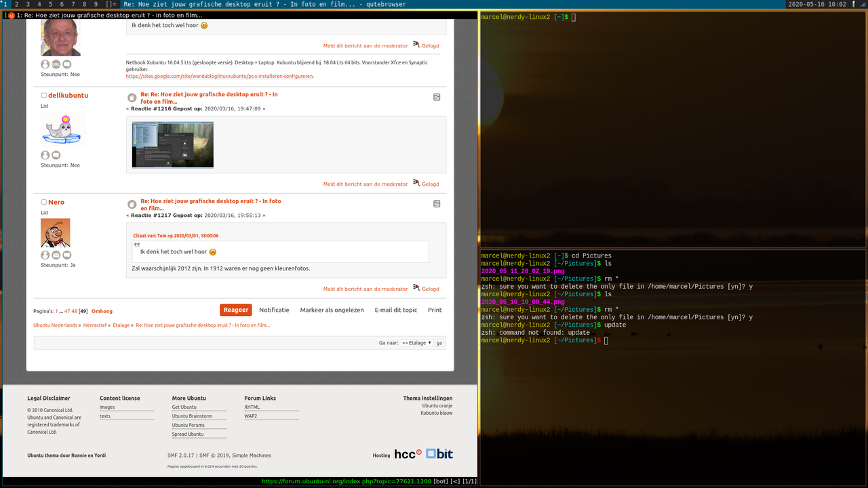Focus the upper terminal at its prompt
The width and height of the screenshot is (868, 488).
pyautogui.click(x=573, y=17)
